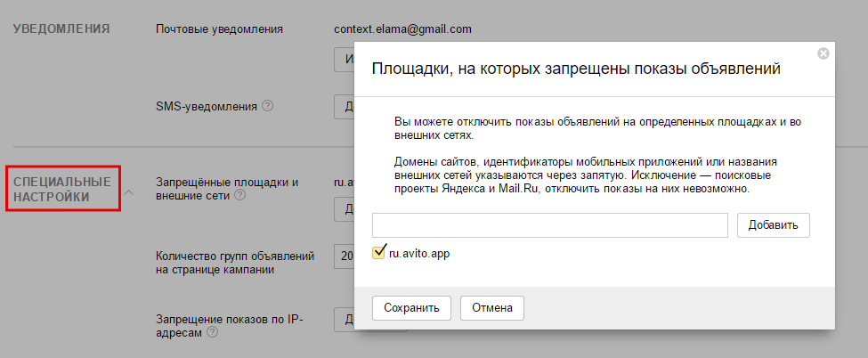Screen dimensions: 868x358
Task: Uncheck the ru.avito.app checkbox
Action: point(379,254)
